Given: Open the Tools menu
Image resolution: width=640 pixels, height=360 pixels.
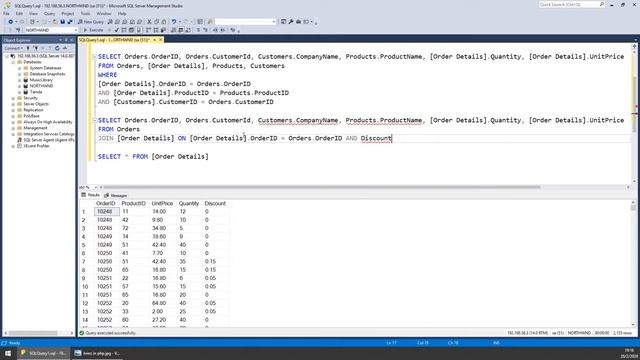Looking at the screenshot, I should pyautogui.click(x=85, y=13).
